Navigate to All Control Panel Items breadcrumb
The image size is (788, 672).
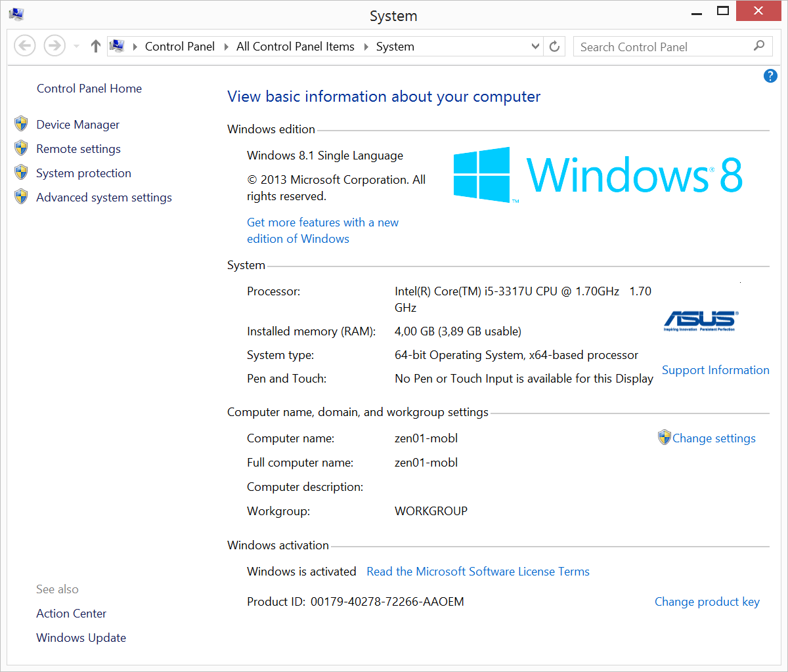[x=295, y=46]
